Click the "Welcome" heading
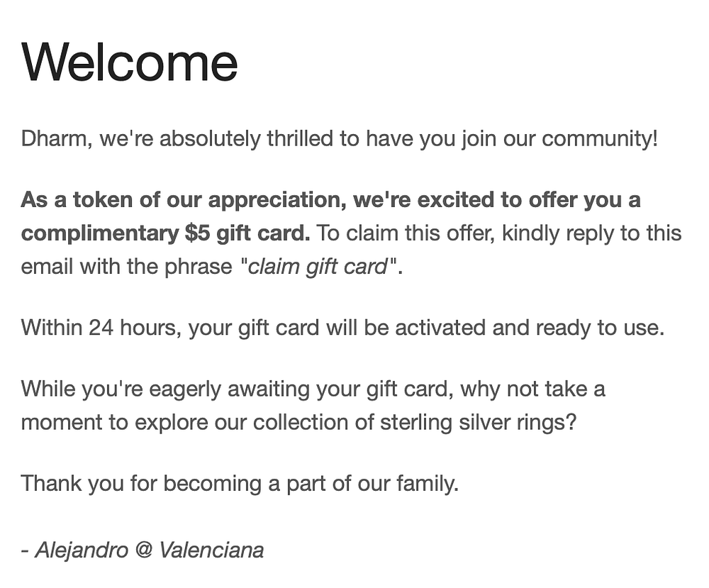 pos(130,62)
